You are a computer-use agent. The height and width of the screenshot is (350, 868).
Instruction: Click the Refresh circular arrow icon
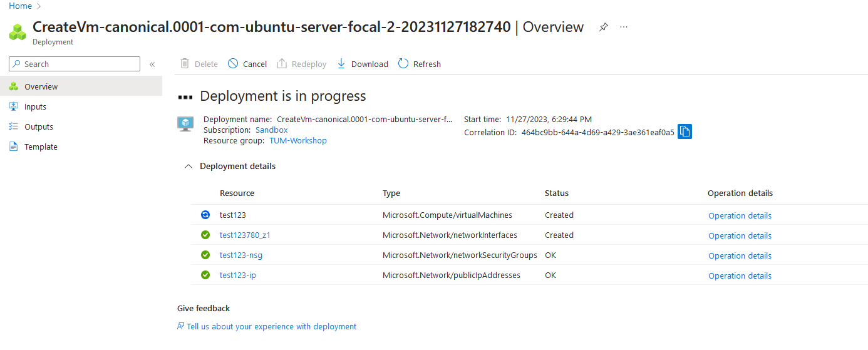click(x=403, y=64)
